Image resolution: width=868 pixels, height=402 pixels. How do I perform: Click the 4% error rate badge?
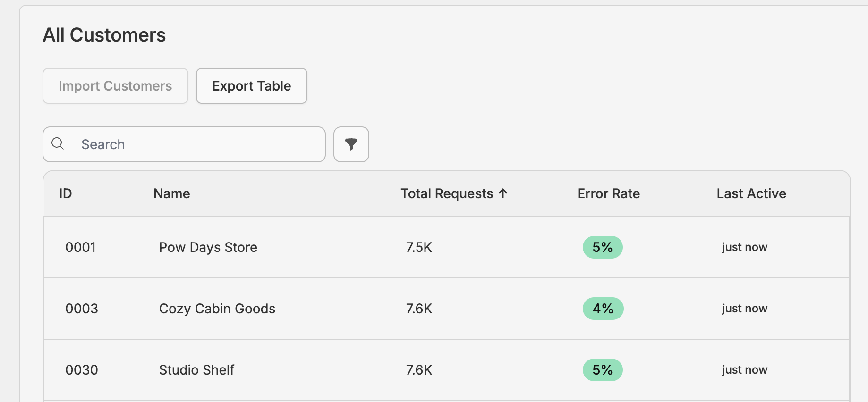(x=603, y=309)
